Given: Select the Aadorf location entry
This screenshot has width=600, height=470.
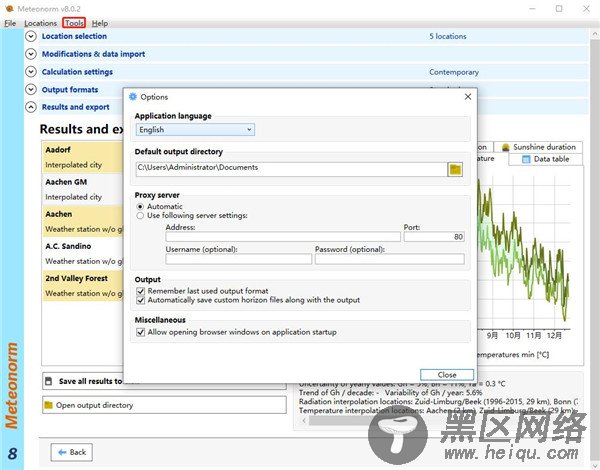Looking at the screenshot, I should 83,157.
